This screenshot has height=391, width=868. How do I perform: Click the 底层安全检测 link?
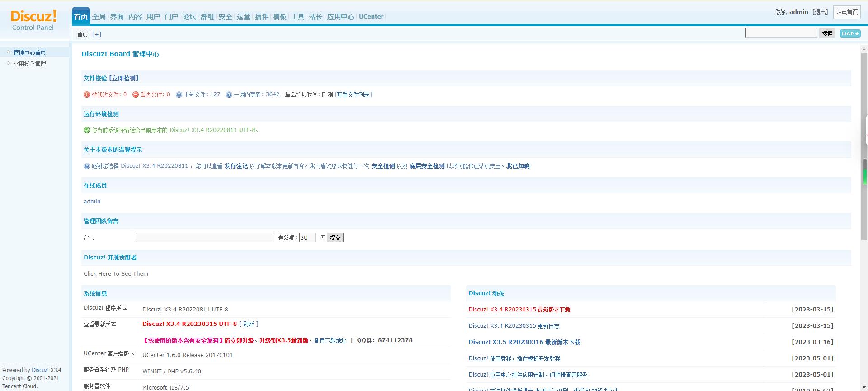(427, 166)
